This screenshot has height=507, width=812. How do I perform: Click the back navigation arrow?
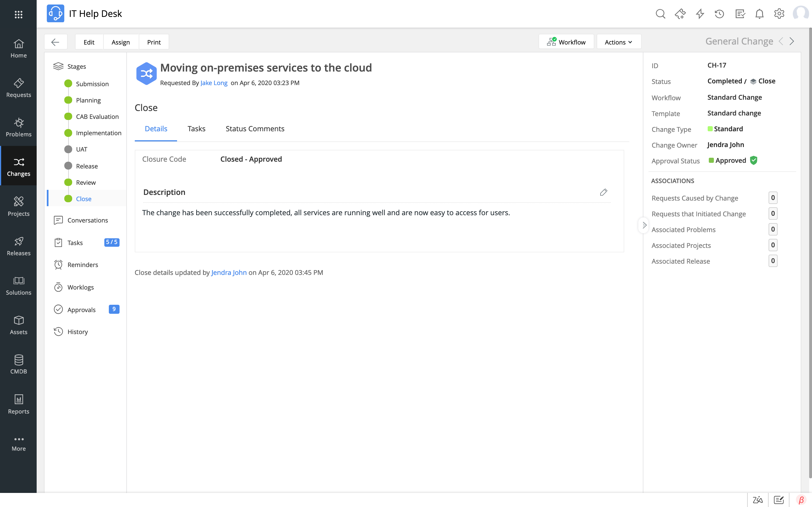pyautogui.click(x=56, y=41)
